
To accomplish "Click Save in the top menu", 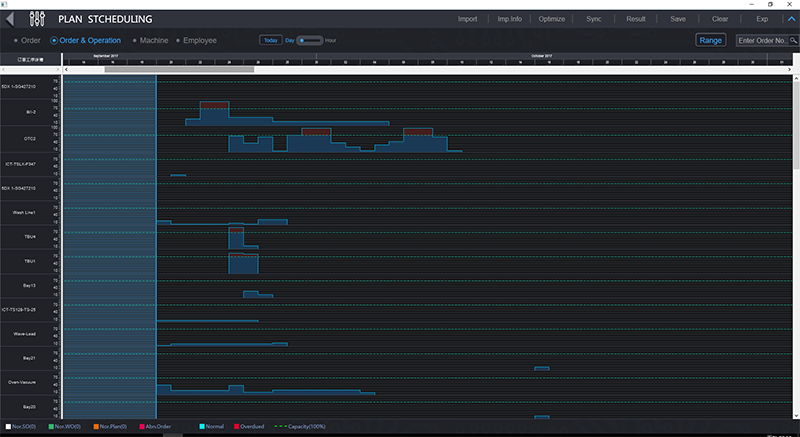I will 678,18.
